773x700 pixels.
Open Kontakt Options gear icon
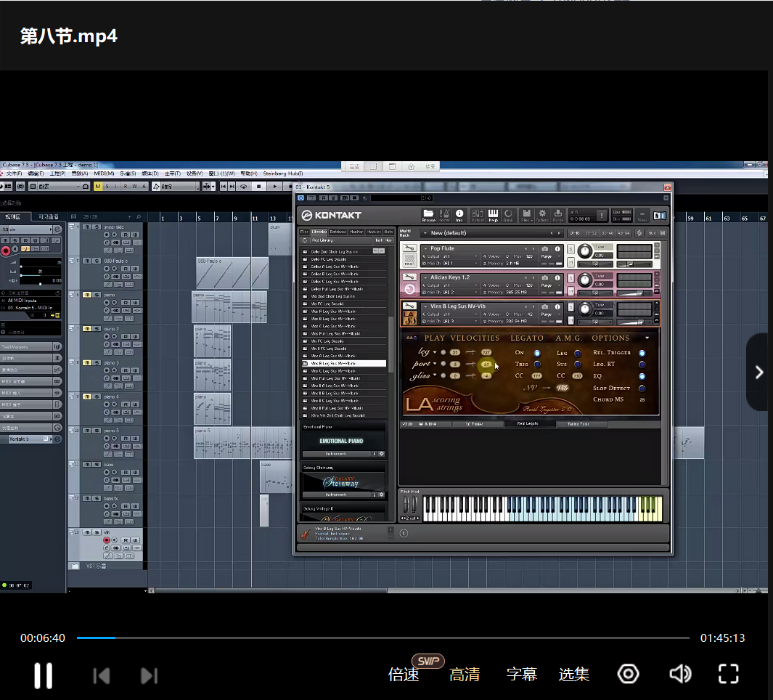(x=542, y=215)
